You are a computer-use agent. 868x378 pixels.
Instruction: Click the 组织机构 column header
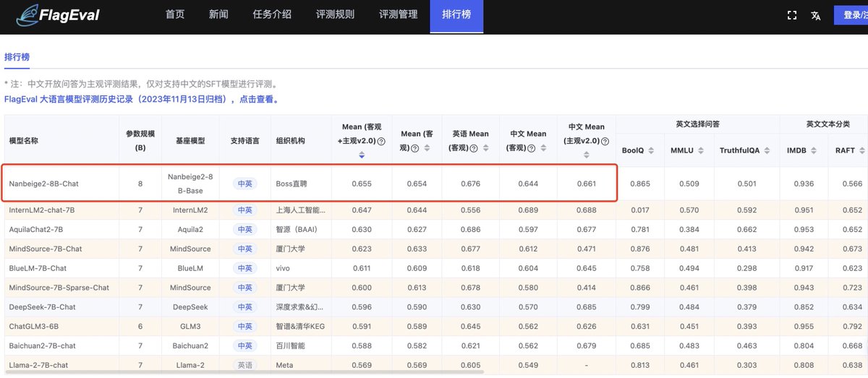(x=292, y=140)
